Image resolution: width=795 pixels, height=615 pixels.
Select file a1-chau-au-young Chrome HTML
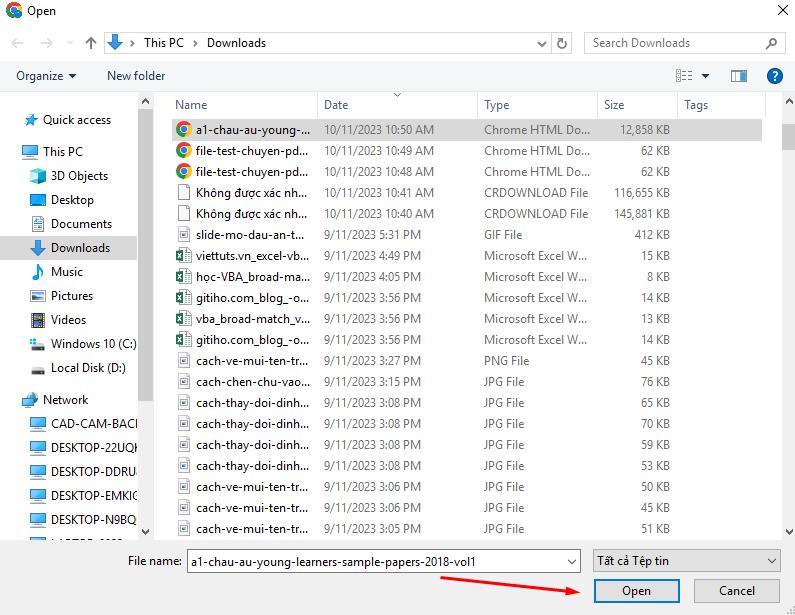[x=466, y=130]
